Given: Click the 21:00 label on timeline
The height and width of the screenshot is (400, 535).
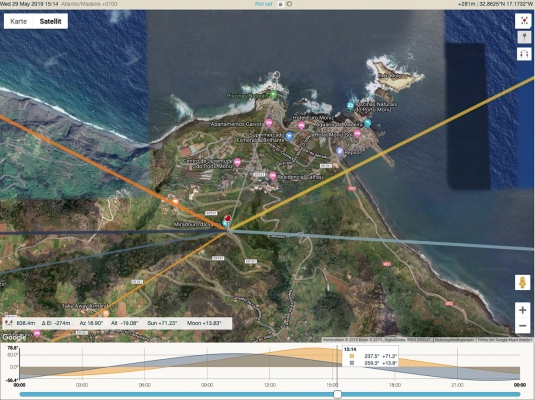Looking at the screenshot, I should [x=457, y=385].
